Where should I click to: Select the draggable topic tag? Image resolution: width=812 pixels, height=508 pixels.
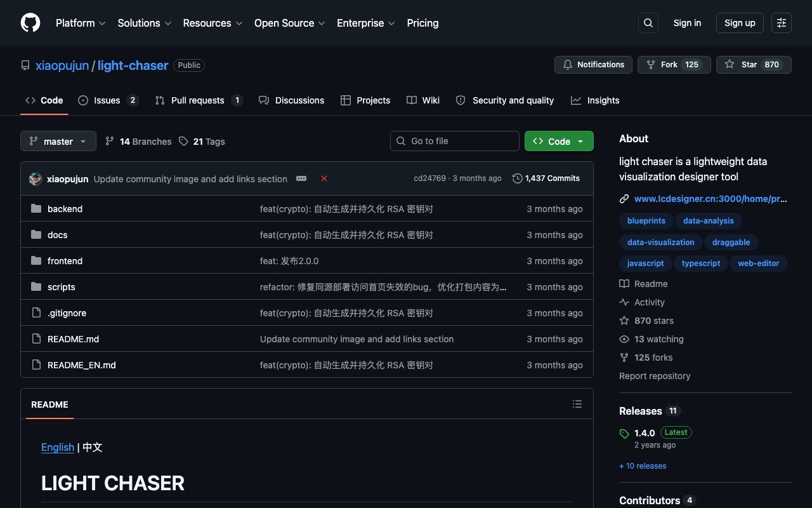pyautogui.click(x=731, y=243)
